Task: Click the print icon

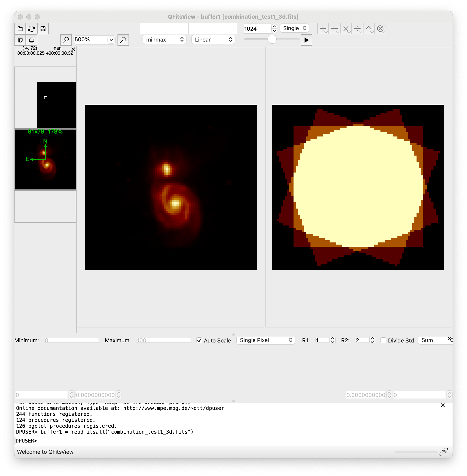Action: pyautogui.click(x=31, y=40)
